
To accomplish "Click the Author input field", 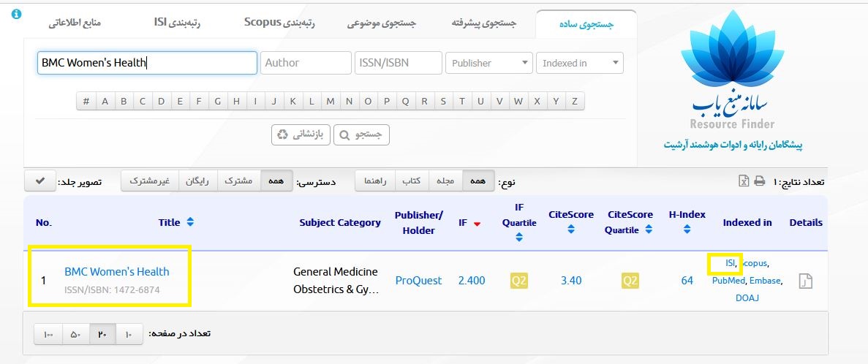I will [x=306, y=63].
